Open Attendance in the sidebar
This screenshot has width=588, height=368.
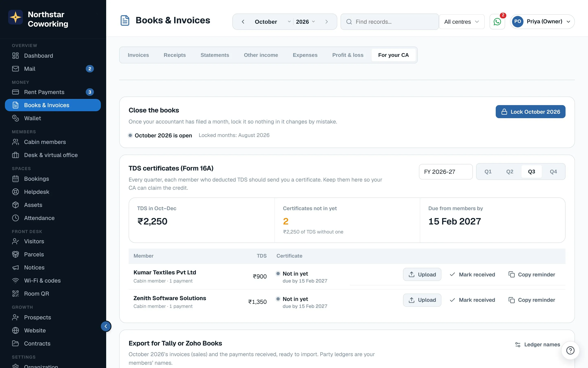pos(53,218)
